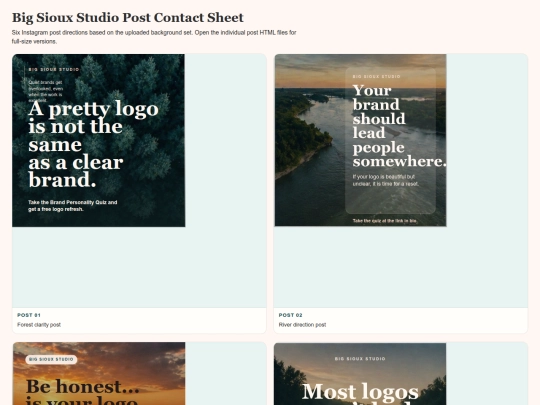Click the 'POST 01' label
This screenshot has width=540, height=405.
tap(29, 315)
